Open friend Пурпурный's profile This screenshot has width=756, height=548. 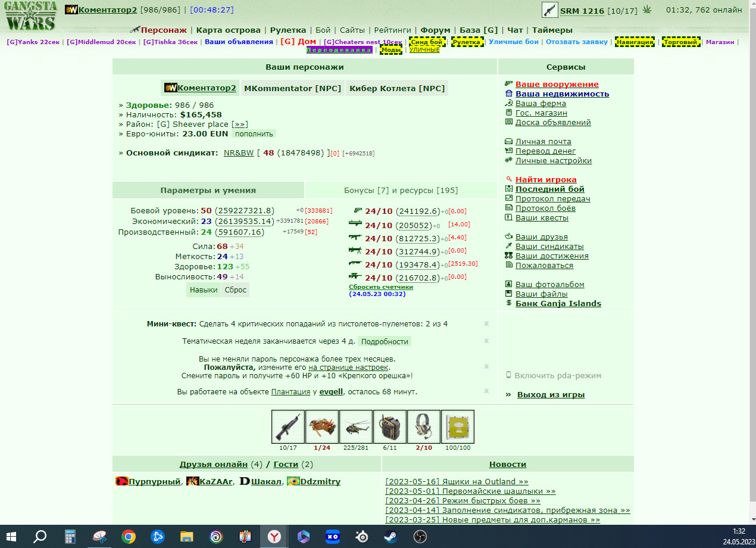[155, 481]
